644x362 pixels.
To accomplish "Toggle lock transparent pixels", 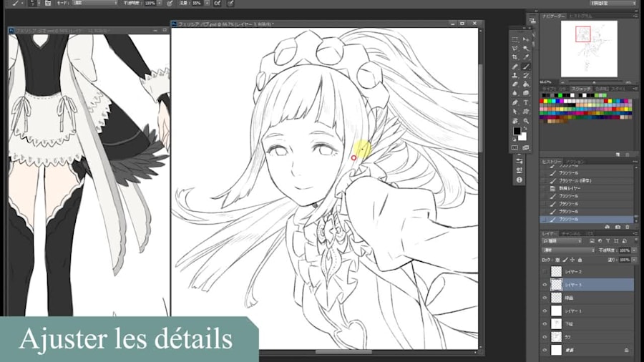I will [x=557, y=260].
